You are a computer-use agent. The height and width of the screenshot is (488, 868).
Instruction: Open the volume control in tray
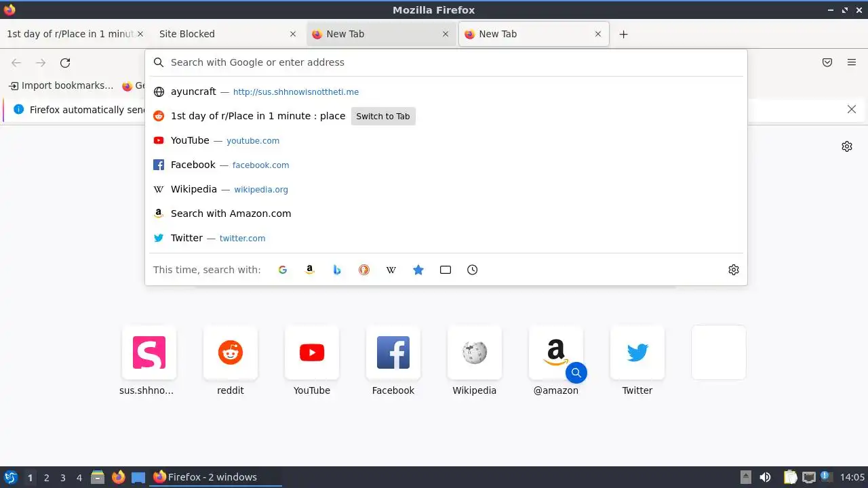coord(765,477)
